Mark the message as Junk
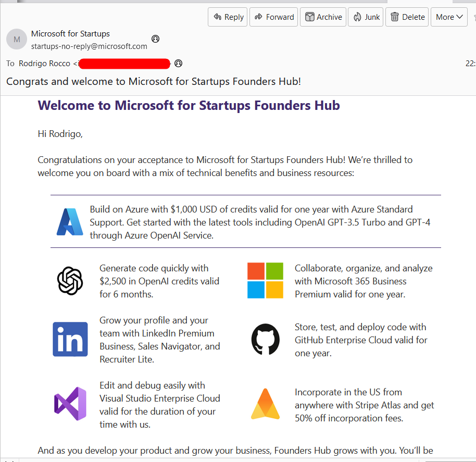 (366, 17)
